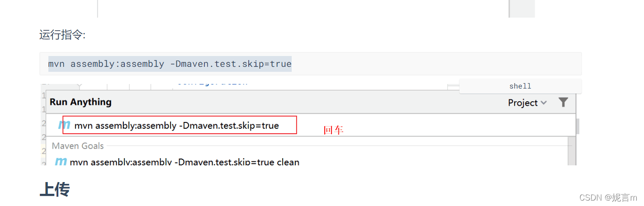The image size is (644, 206).
Task: Click the 运行指令 paragraph text
Action: tap(62, 35)
